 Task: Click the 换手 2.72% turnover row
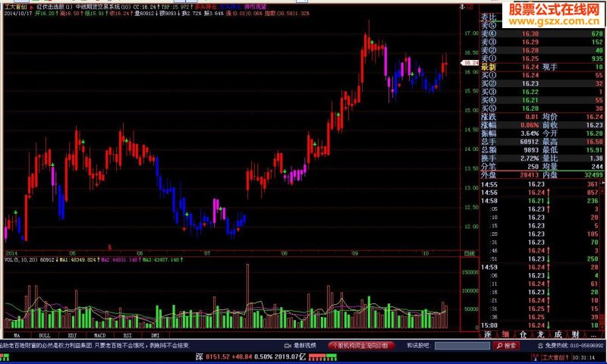click(x=510, y=158)
